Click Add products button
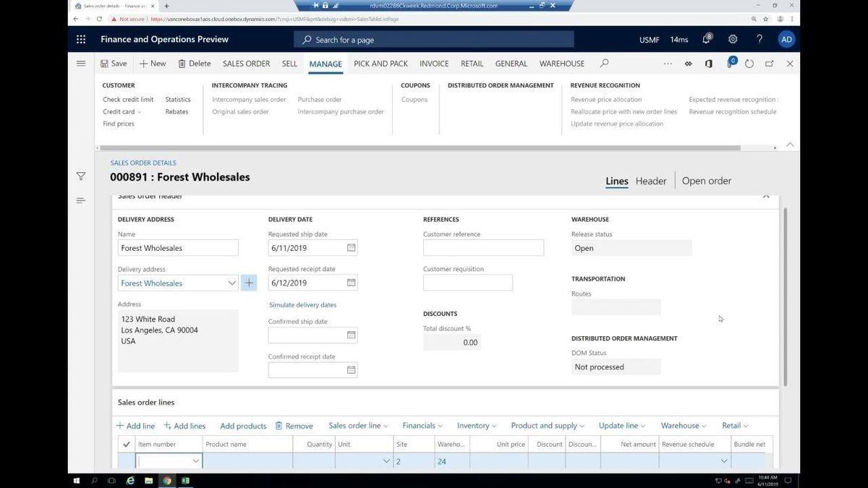Image resolution: width=868 pixels, height=488 pixels. (x=243, y=426)
